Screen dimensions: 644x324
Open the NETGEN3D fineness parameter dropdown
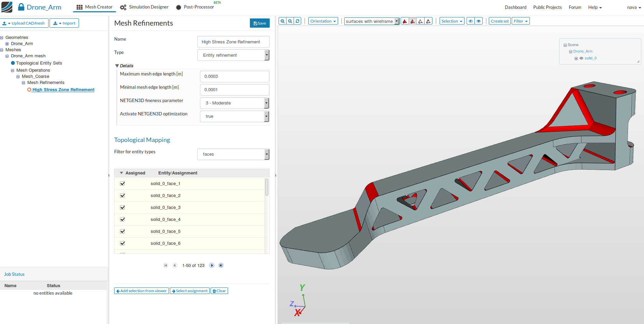(x=234, y=103)
